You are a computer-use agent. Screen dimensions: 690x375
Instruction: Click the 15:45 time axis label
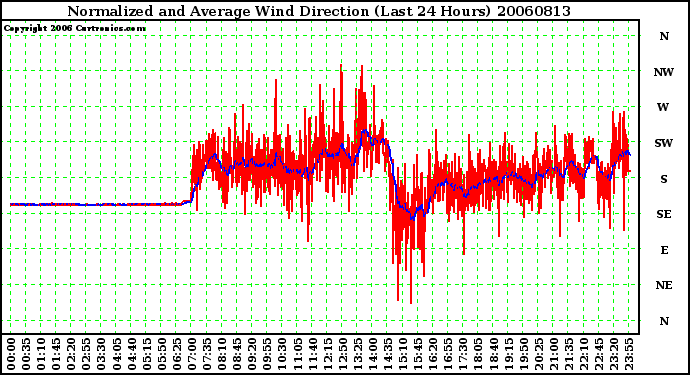point(418,354)
